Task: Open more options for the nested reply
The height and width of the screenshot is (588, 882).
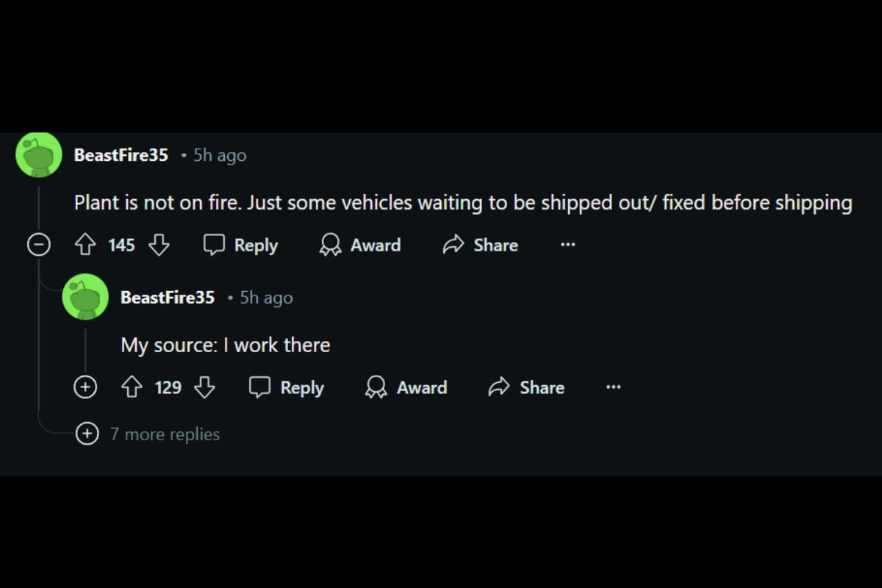Action: point(613,387)
